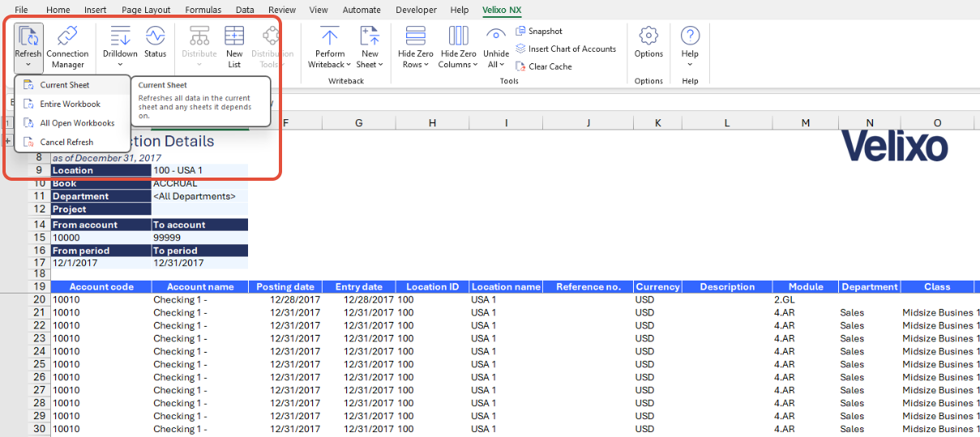Click Insert Chart of Accounts
This screenshot has height=437, width=980.
pyautogui.click(x=566, y=49)
